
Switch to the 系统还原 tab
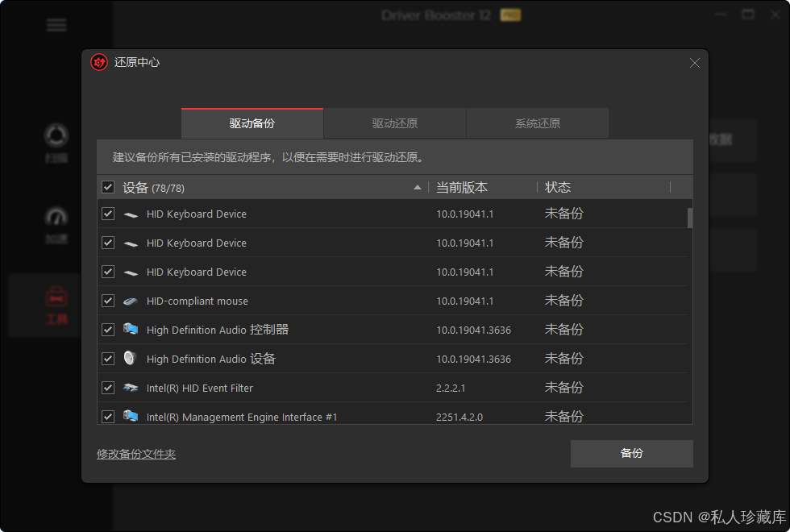pyautogui.click(x=538, y=123)
